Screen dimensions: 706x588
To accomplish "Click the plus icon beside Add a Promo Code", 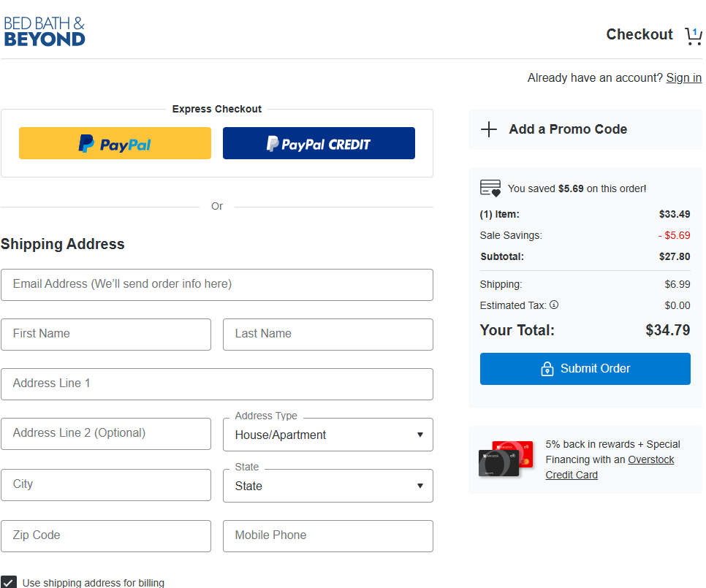I will 488,129.
